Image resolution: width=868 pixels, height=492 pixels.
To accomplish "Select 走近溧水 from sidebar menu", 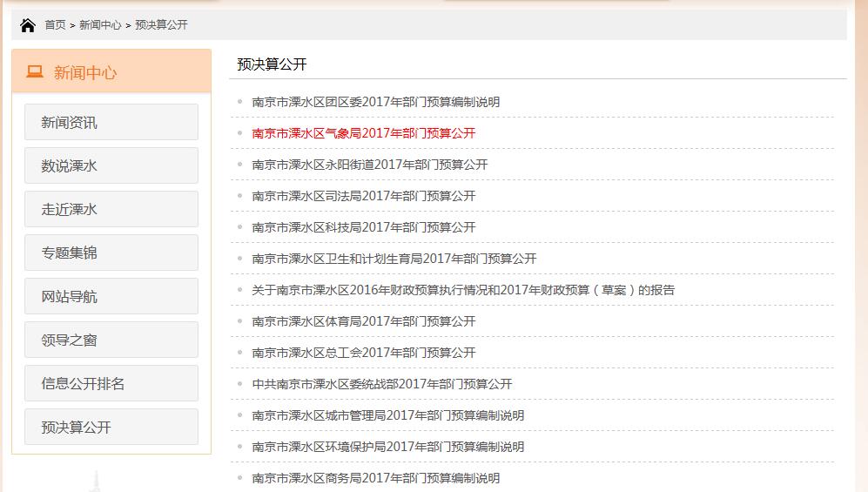I will click(111, 210).
